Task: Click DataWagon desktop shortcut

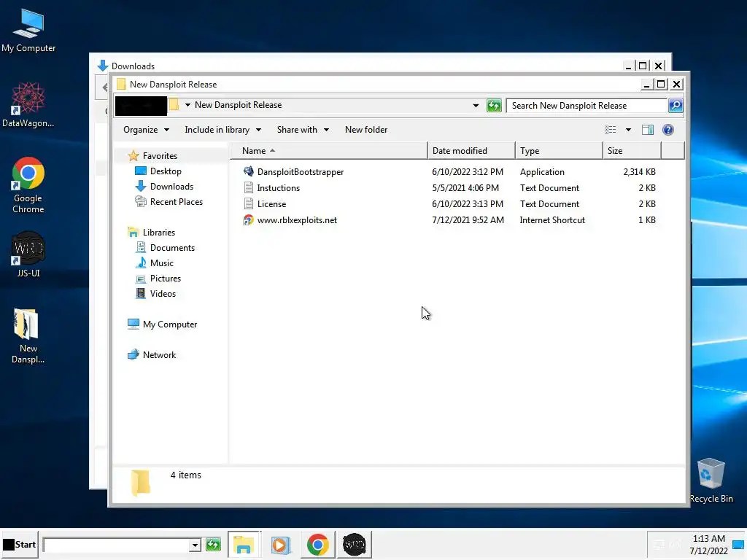Action: pos(28,105)
